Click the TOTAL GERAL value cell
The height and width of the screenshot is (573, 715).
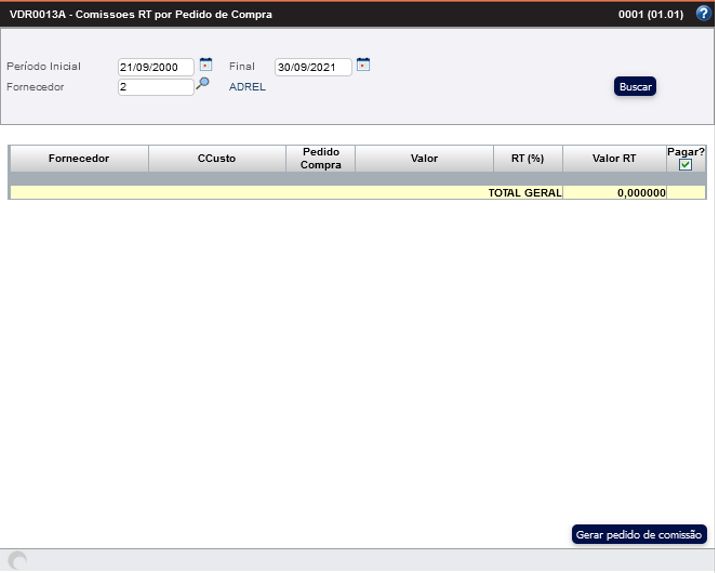(x=614, y=193)
